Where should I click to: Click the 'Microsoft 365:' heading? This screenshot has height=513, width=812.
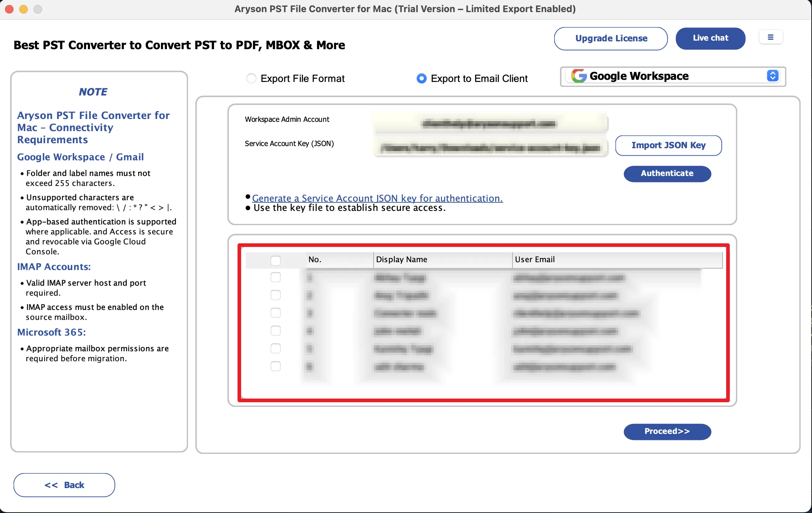point(52,332)
